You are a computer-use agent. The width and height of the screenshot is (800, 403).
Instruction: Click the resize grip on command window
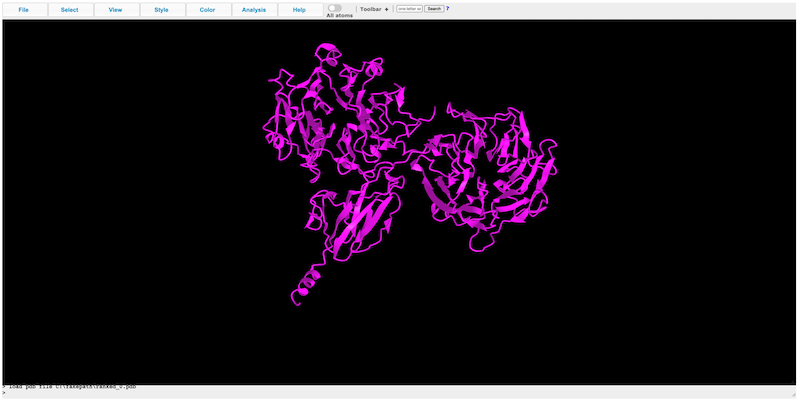tap(793, 394)
